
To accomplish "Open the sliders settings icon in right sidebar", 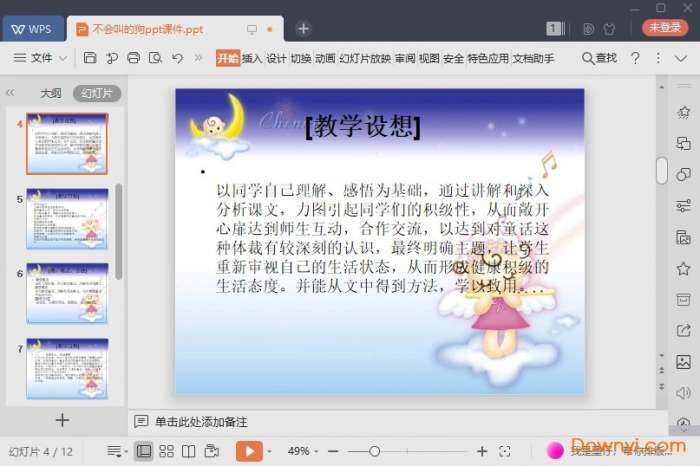I will 683,206.
